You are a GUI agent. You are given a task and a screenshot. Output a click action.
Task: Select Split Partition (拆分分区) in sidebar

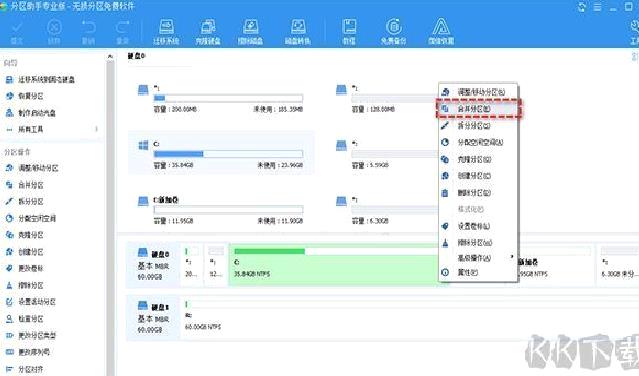24,201
